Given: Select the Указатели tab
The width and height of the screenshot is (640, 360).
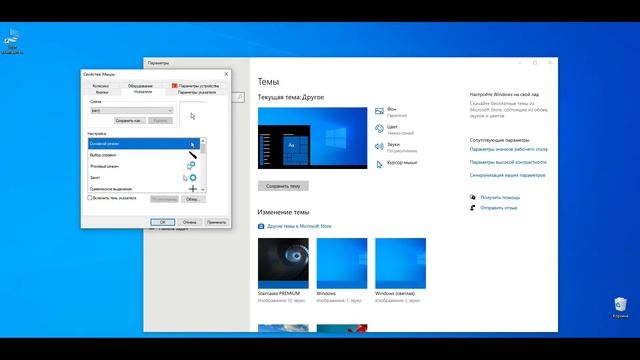Looking at the screenshot, I should [x=143, y=92].
